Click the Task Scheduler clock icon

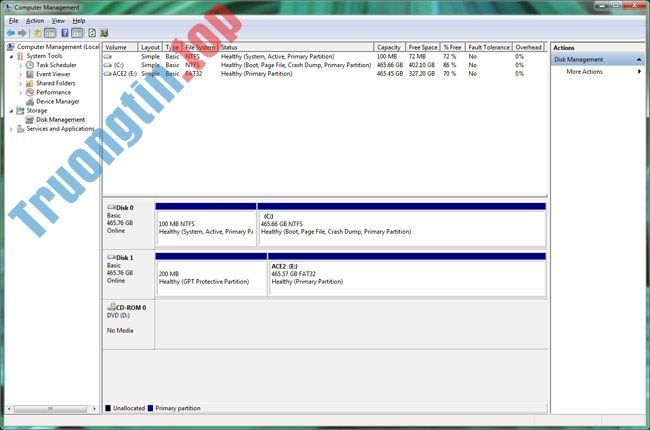(x=30, y=65)
